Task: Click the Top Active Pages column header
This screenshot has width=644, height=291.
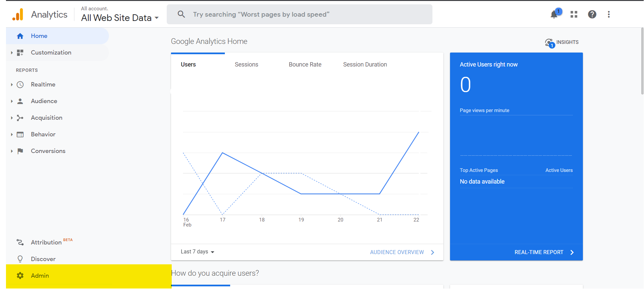Action: coord(479,170)
